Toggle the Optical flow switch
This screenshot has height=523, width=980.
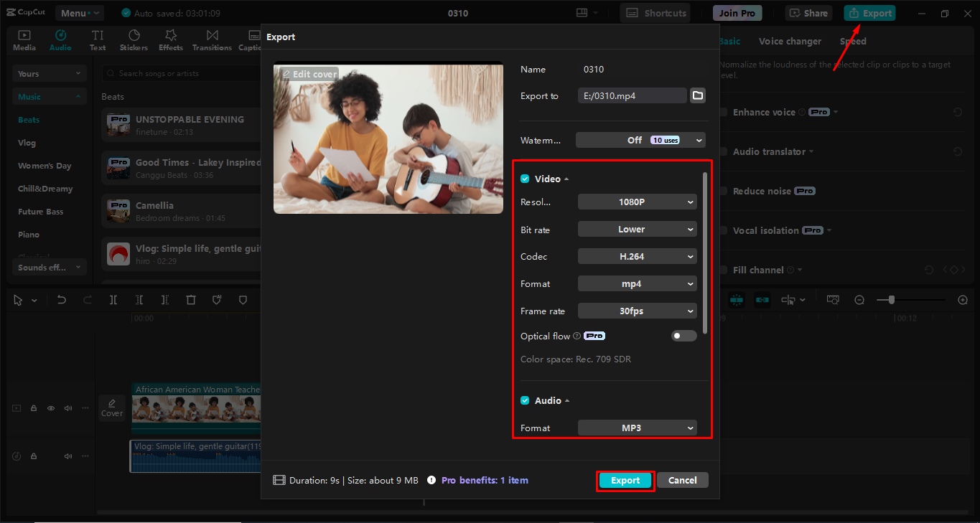click(683, 336)
